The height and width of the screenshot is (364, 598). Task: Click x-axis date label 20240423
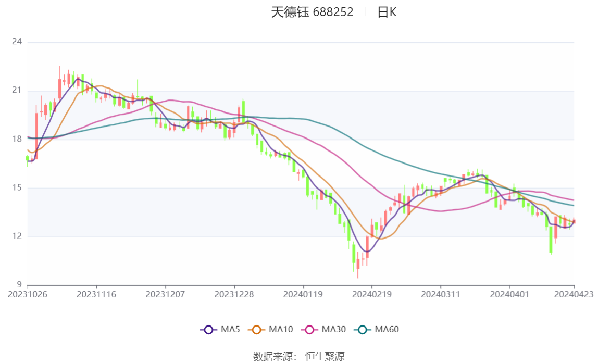pos(574,294)
